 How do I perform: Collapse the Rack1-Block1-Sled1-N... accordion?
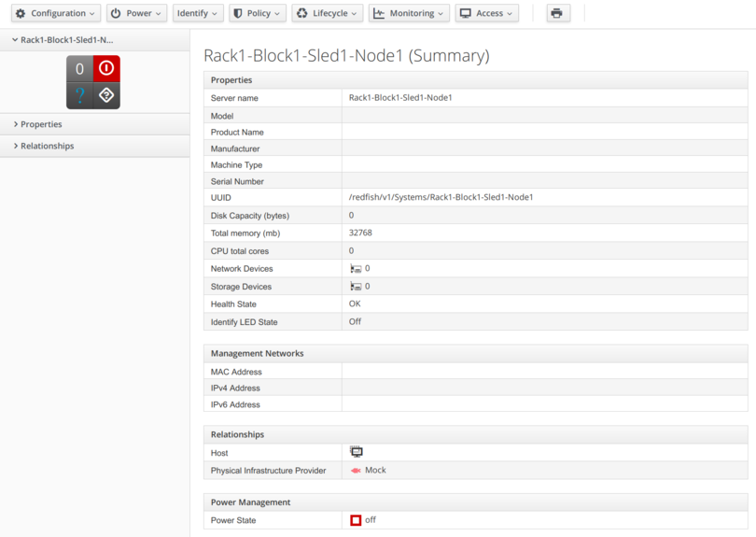pyautogui.click(x=65, y=40)
